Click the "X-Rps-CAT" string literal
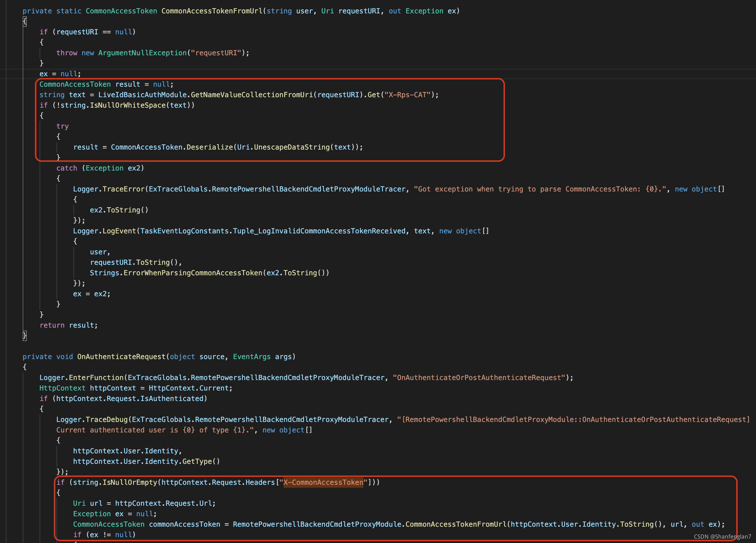The width and height of the screenshot is (756, 543). coord(407,95)
